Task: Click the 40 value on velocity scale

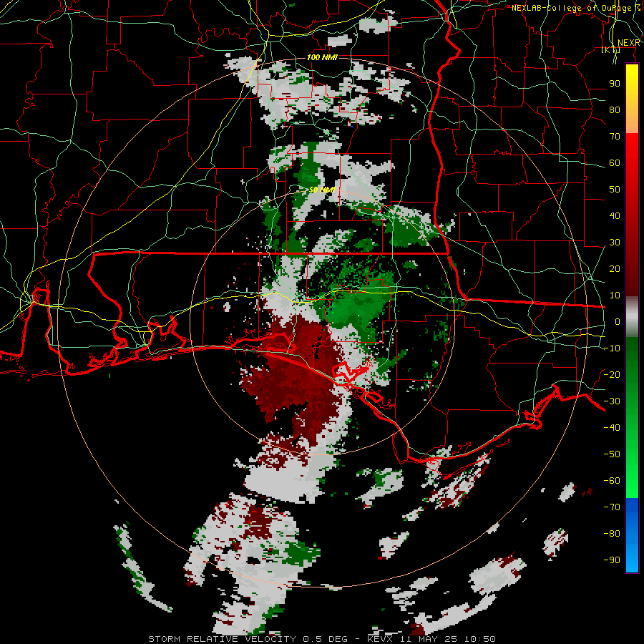Action: point(615,215)
